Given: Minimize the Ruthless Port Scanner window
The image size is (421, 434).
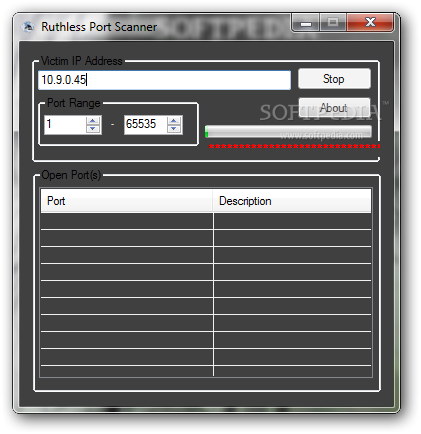Looking at the screenshot, I should point(306,23).
